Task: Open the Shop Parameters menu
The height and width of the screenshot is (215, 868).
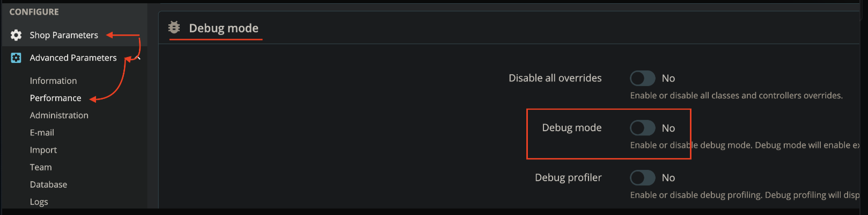Action: [x=64, y=35]
